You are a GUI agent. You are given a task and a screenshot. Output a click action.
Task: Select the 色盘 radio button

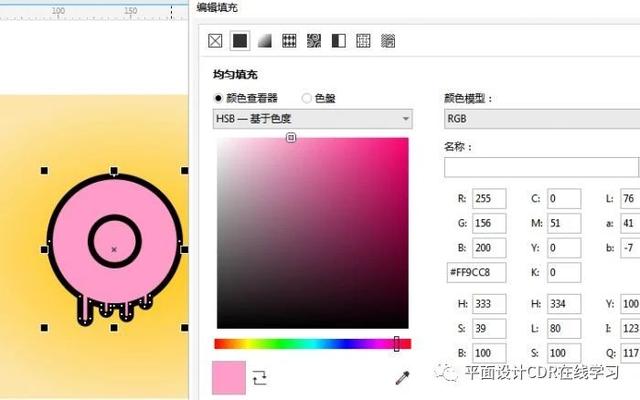307,98
